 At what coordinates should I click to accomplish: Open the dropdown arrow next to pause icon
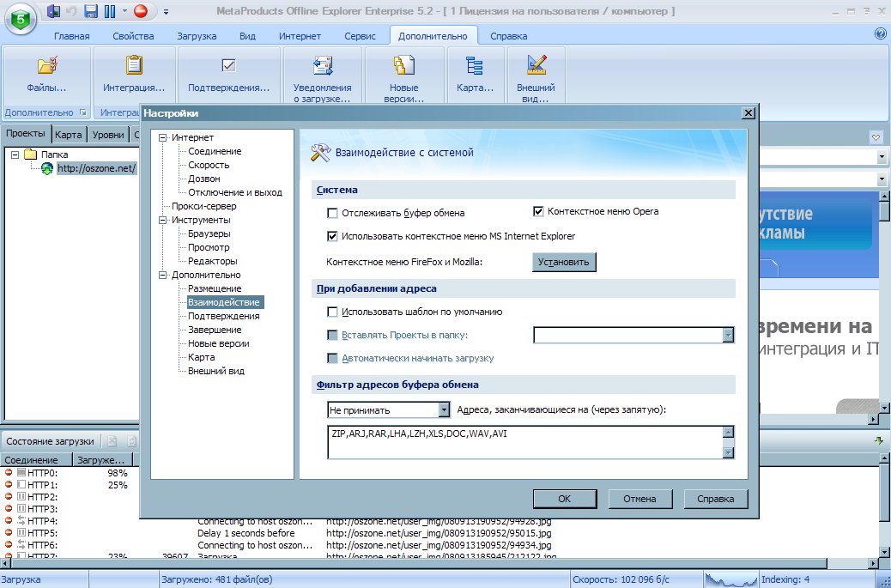(124, 11)
